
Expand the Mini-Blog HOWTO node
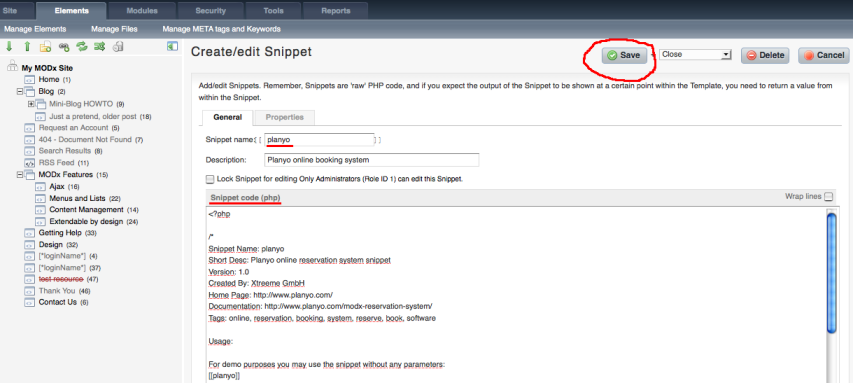pyautogui.click(x=31, y=104)
